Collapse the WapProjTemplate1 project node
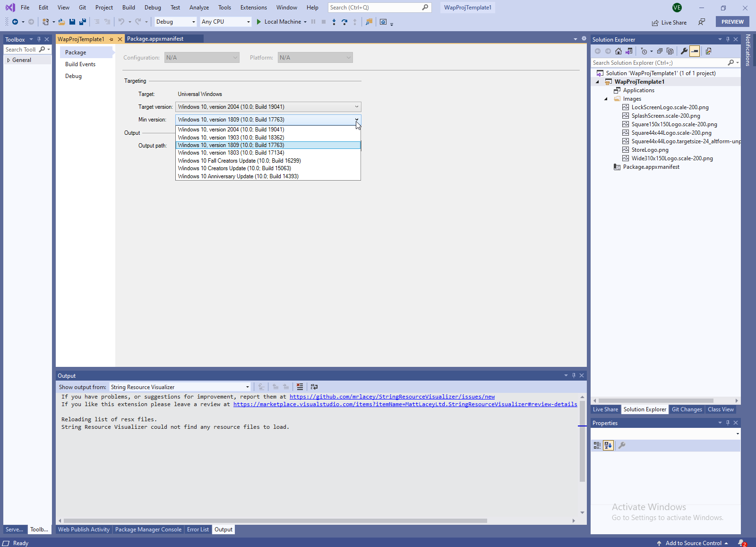Screen dimensions: 756x547 pyautogui.click(x=597, y=82)
